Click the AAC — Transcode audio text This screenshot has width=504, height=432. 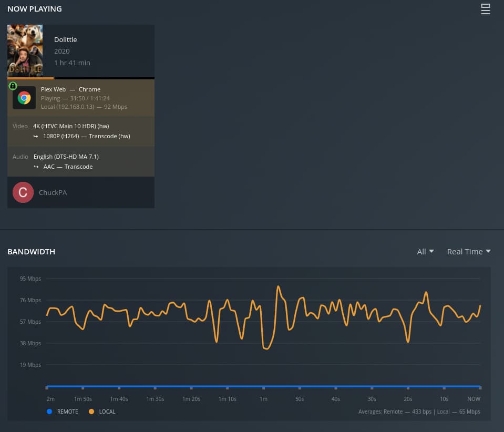pos(68,167)
